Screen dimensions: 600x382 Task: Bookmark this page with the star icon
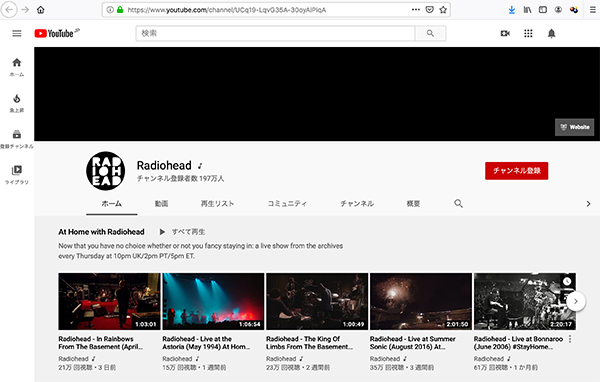tap(443, 10)
